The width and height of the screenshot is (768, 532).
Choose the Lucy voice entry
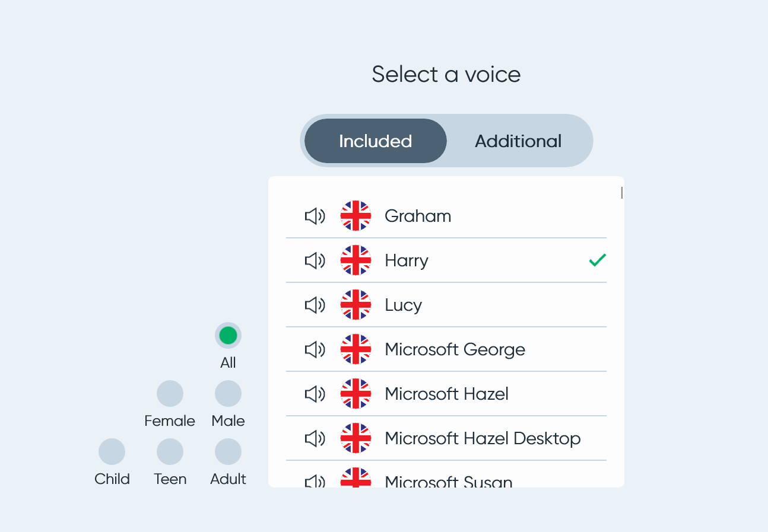[x=446, y=305]
